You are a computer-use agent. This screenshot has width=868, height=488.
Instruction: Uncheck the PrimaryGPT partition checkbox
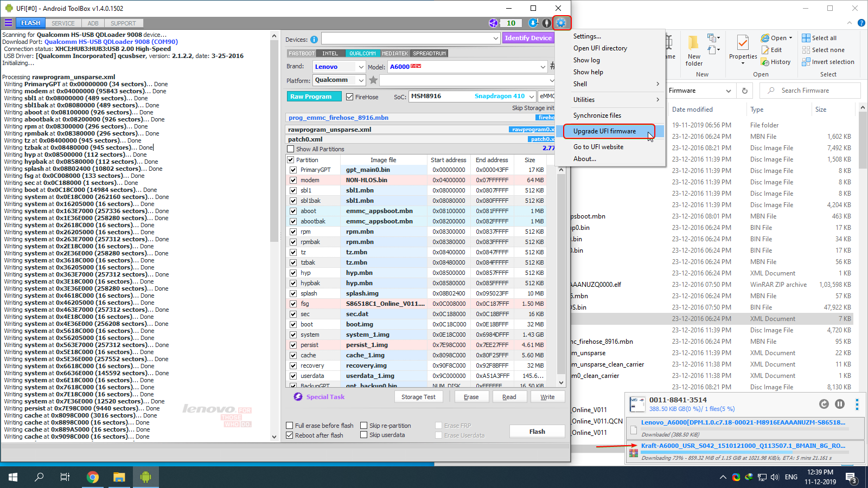[x=293, y=170]
